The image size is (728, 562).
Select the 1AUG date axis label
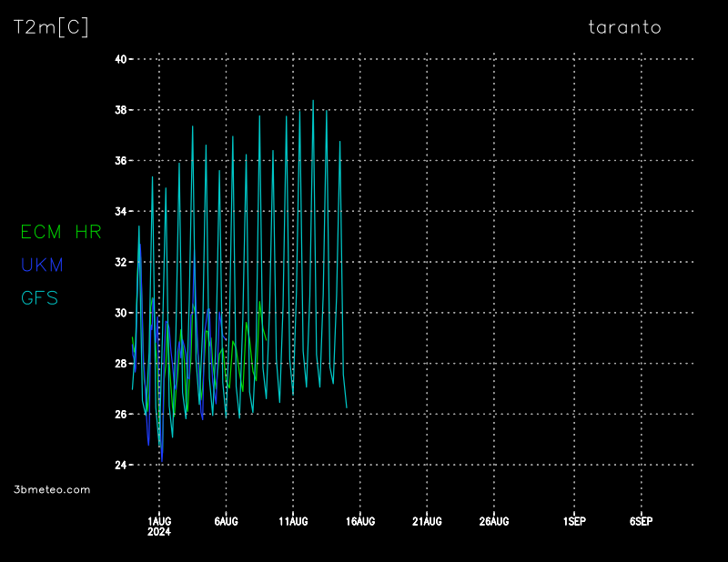click(159, 521)
